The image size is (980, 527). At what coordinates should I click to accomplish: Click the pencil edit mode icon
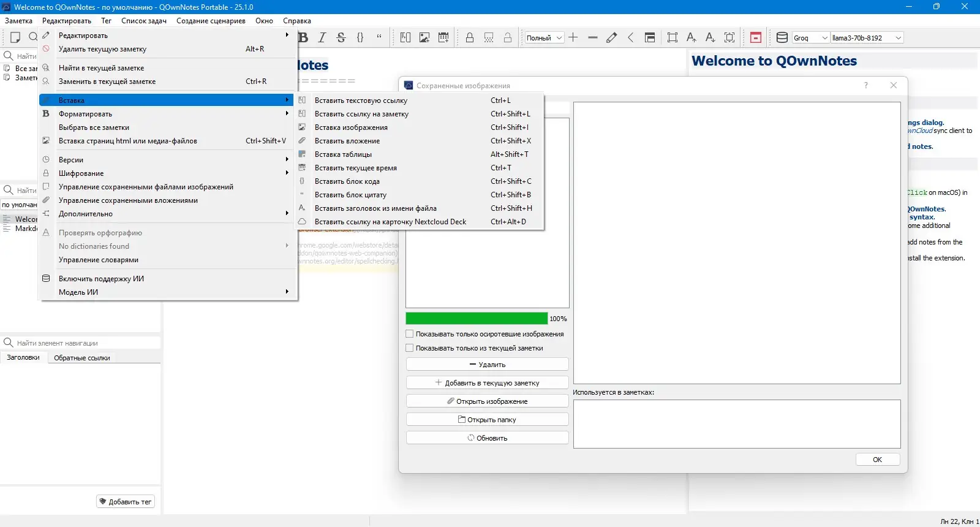pos(611,37)
